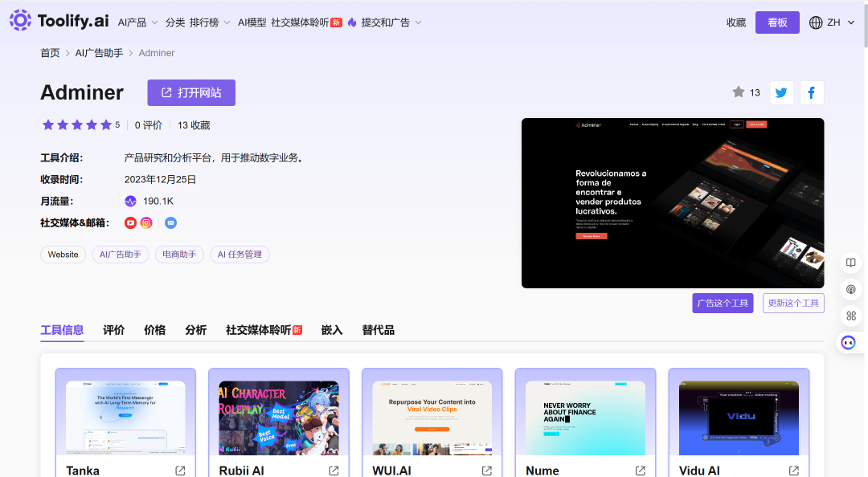The width and height of the screenshot is (868, 477).
Task: Click the 0 评价 text
Action: [x=149, y=125]
